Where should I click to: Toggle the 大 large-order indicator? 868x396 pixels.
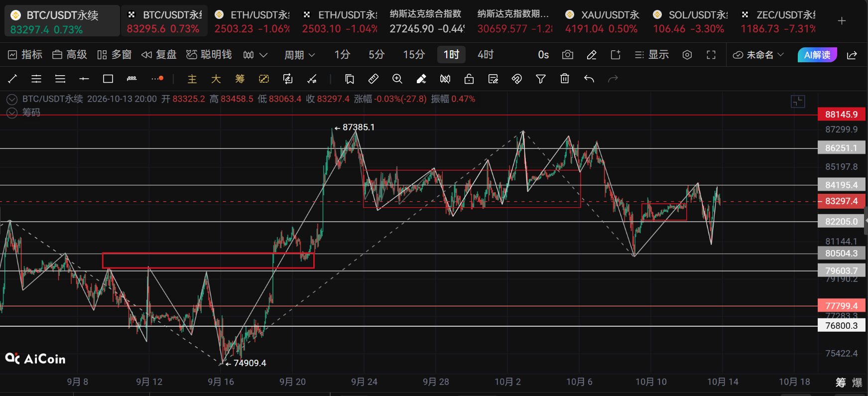point(216,79)
